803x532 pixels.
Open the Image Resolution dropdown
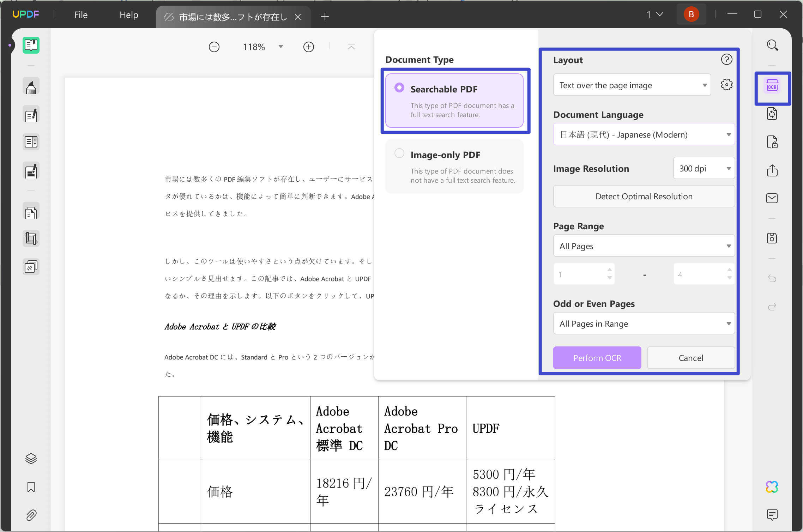[x=704, y=168]
